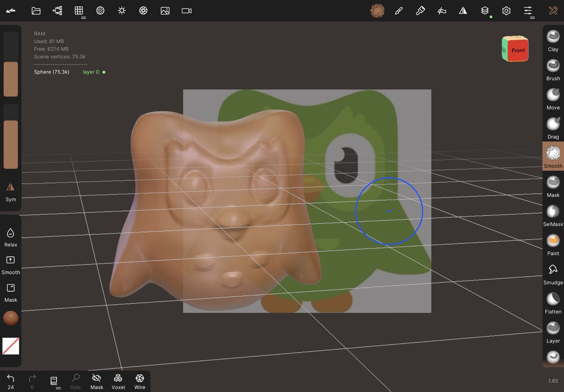Open the Background image menu

pyautogui.click(x=165, y=10)
